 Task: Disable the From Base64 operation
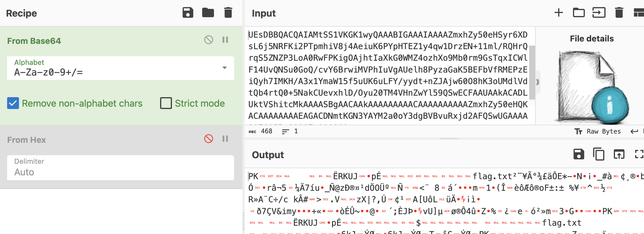pyautogui.click(x=208, y=40)
